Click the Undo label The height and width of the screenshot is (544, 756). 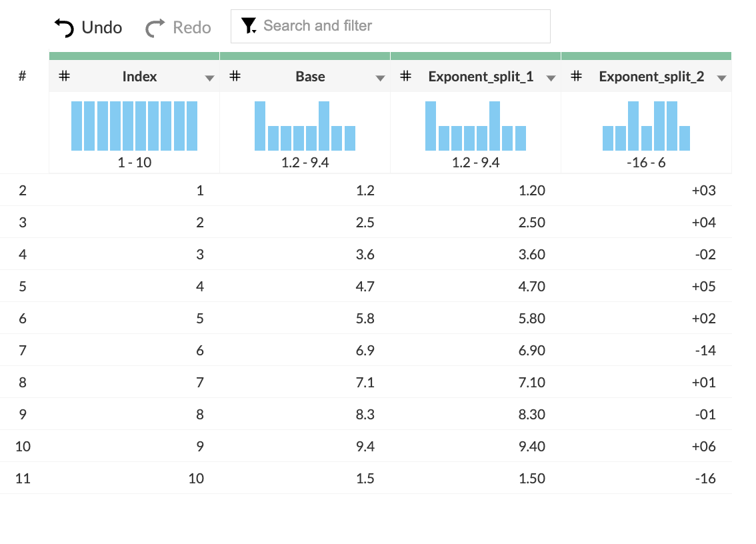point(102,27)
